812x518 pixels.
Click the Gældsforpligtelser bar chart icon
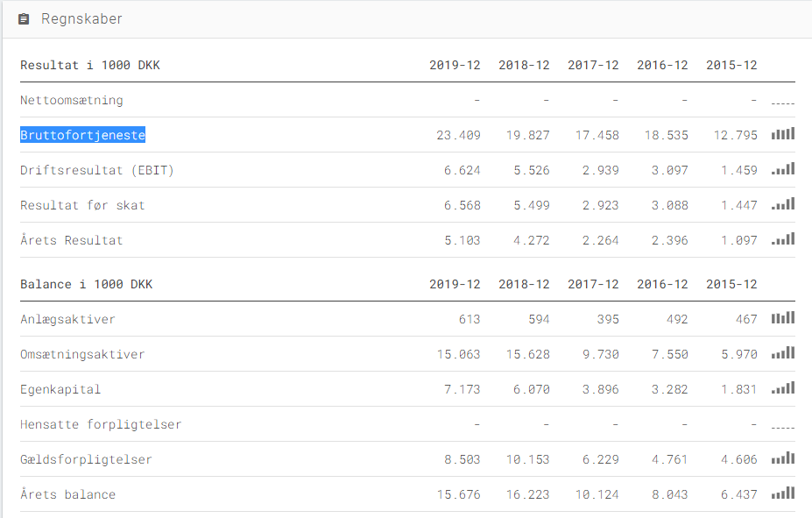[783, 458]
